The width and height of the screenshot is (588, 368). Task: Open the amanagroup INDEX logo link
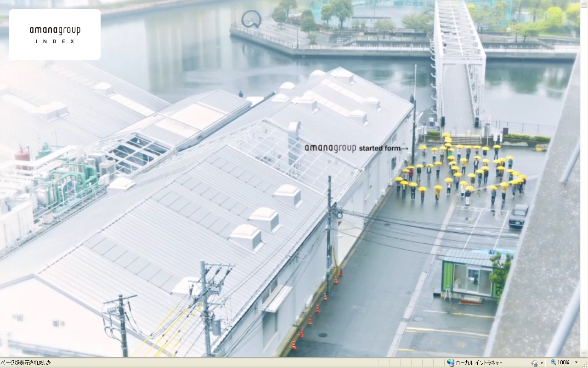(55, 34)
